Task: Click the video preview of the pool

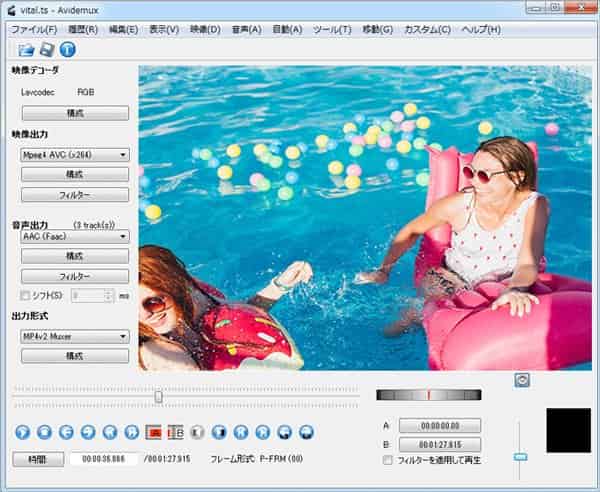Action: point(365,218)
